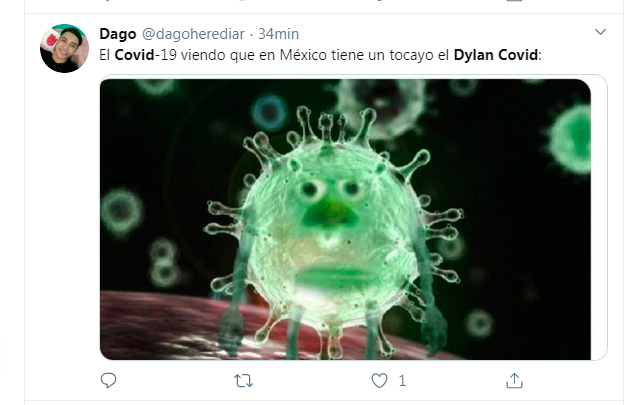Open tweet options chevron next to 34min
Image resolution: width=633 pixels, height=405 pixels.
600,32
